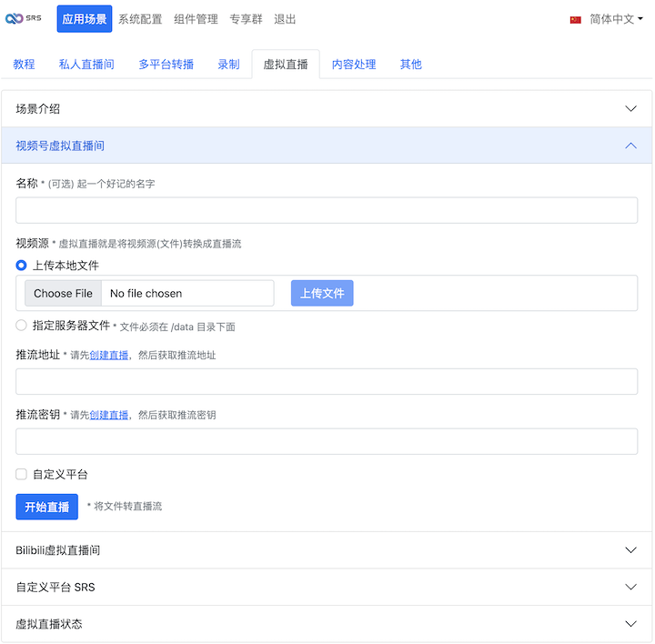Open the 多平台转播 tab

[x=166, y=65]
